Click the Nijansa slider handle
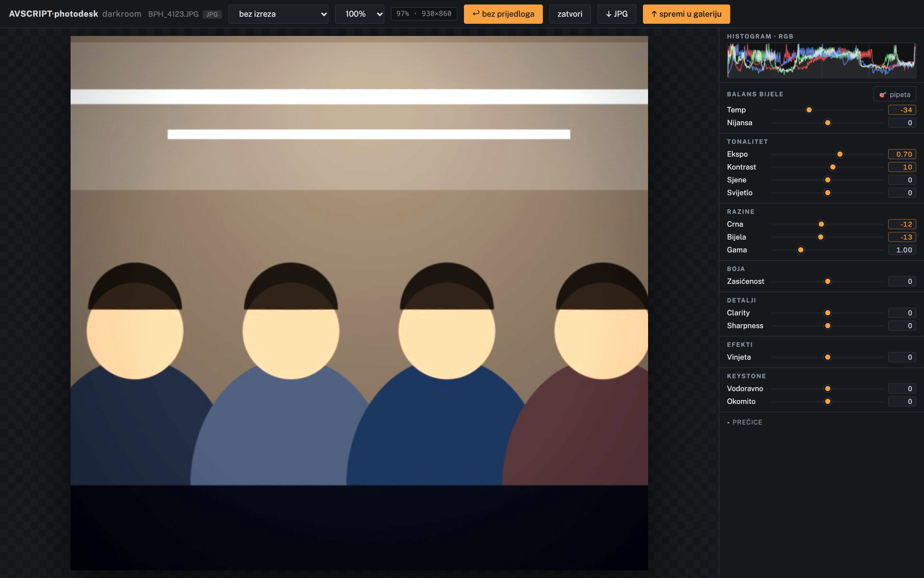Viewport: 924px width, 578px height. (827, 123)
